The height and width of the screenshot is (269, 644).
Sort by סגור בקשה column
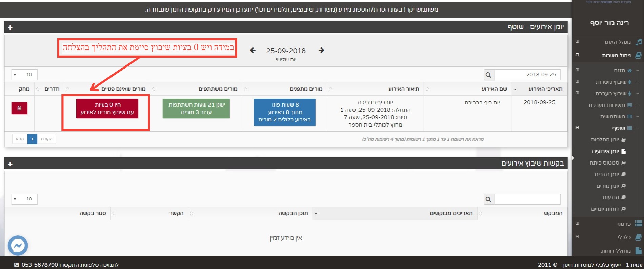(x=58, y=213)
